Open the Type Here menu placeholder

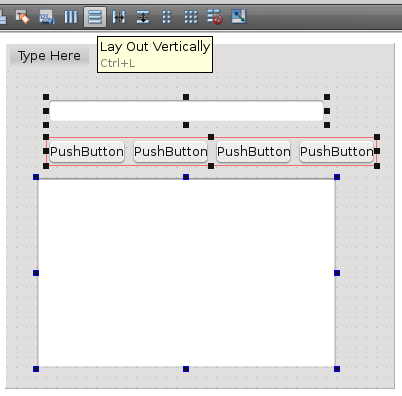pos(49,56)
